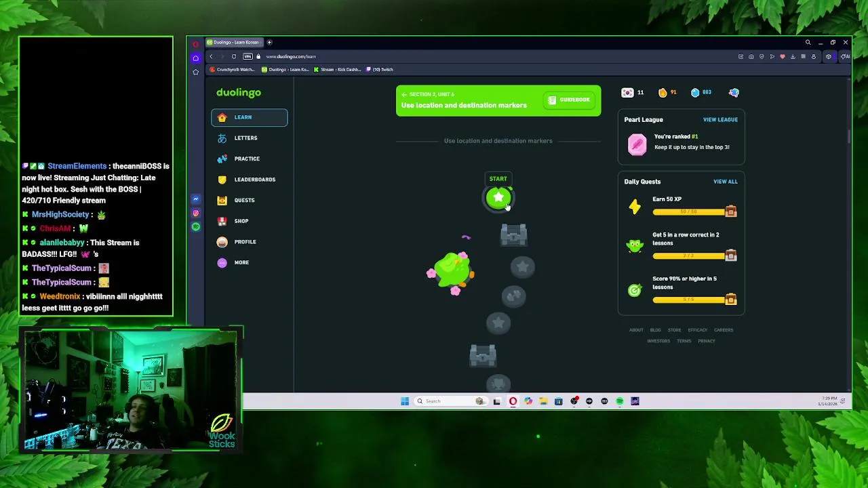The height and width of the screenshot is (488, 868).
Task: Click the browser back button
Action: pyautogui.click(x=211, y=57)
